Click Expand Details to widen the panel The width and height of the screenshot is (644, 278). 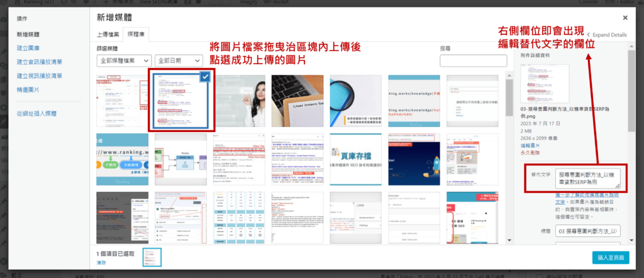pos(608,35)
